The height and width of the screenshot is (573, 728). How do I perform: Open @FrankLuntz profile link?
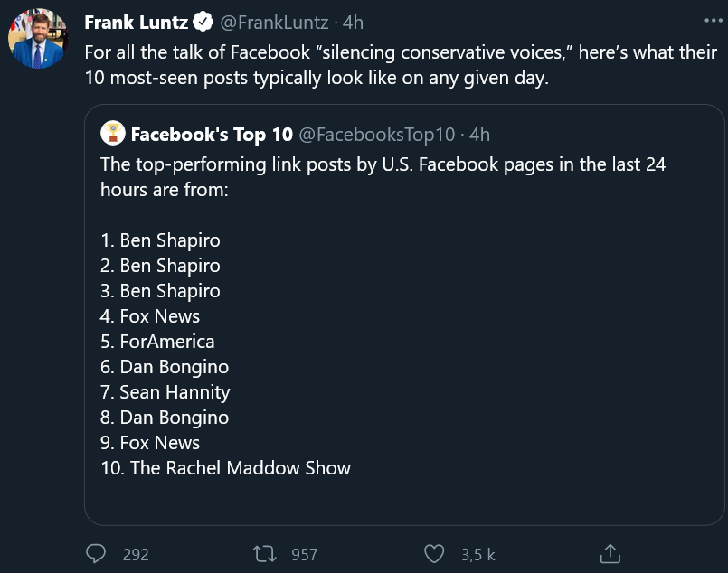pyautogui.click(x=274, y=23)
